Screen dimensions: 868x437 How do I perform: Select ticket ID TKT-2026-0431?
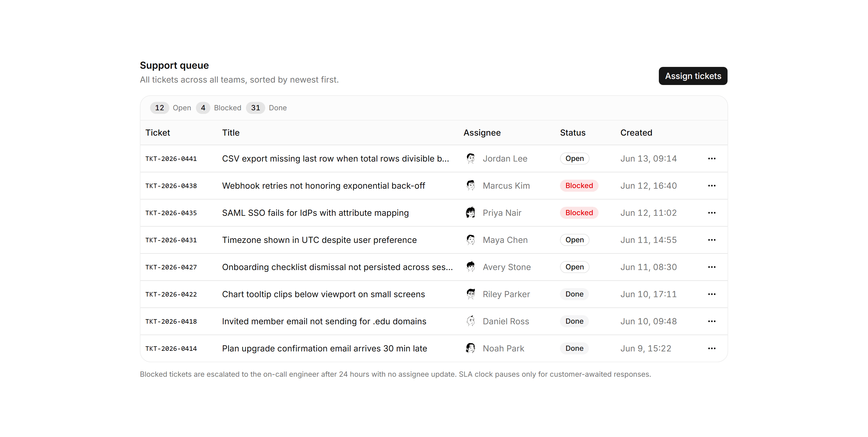[171, 240]
